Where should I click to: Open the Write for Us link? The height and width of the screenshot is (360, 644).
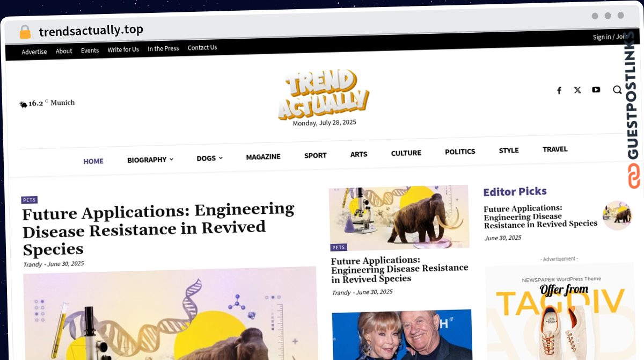point(123,49)
